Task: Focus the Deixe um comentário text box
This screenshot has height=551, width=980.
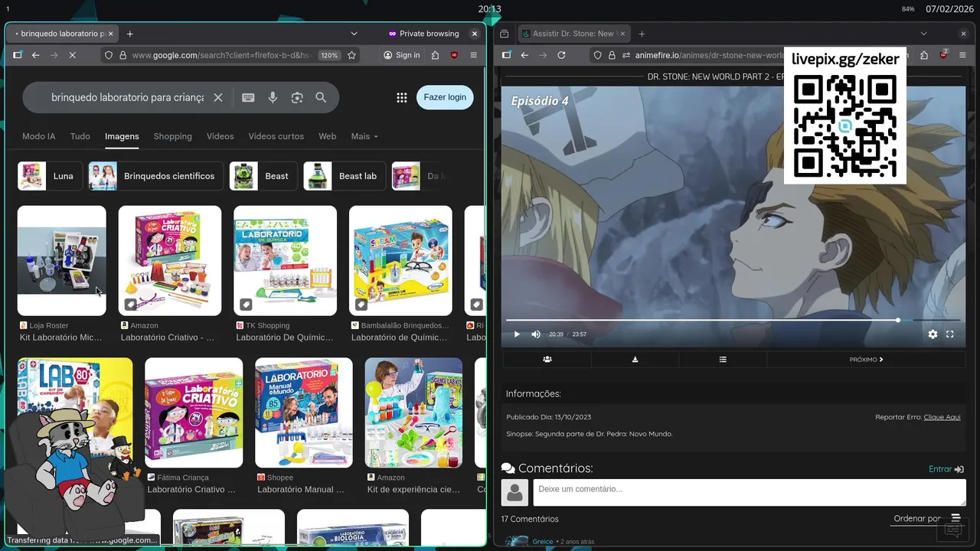Action: [x=750, y=492]
